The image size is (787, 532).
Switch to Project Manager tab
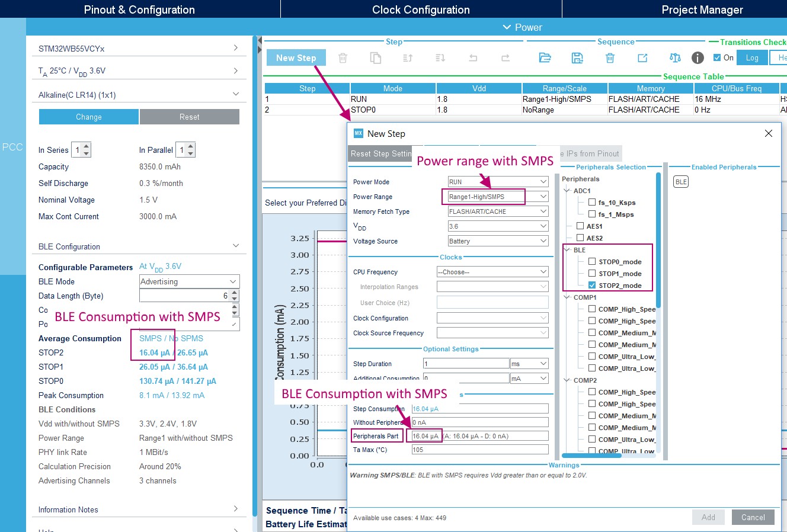[702, 9]
